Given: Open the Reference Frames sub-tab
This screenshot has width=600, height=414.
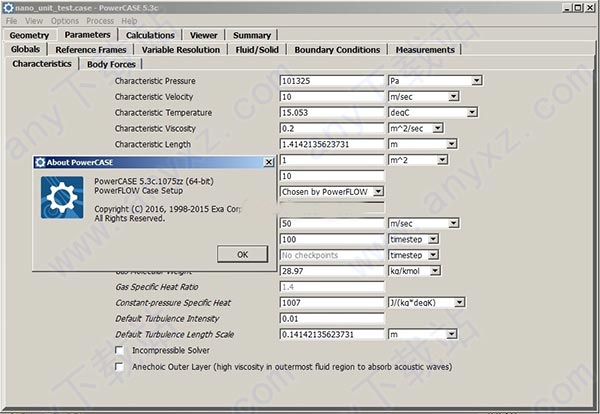Looking at the screenshot, I should coord(91,50).
